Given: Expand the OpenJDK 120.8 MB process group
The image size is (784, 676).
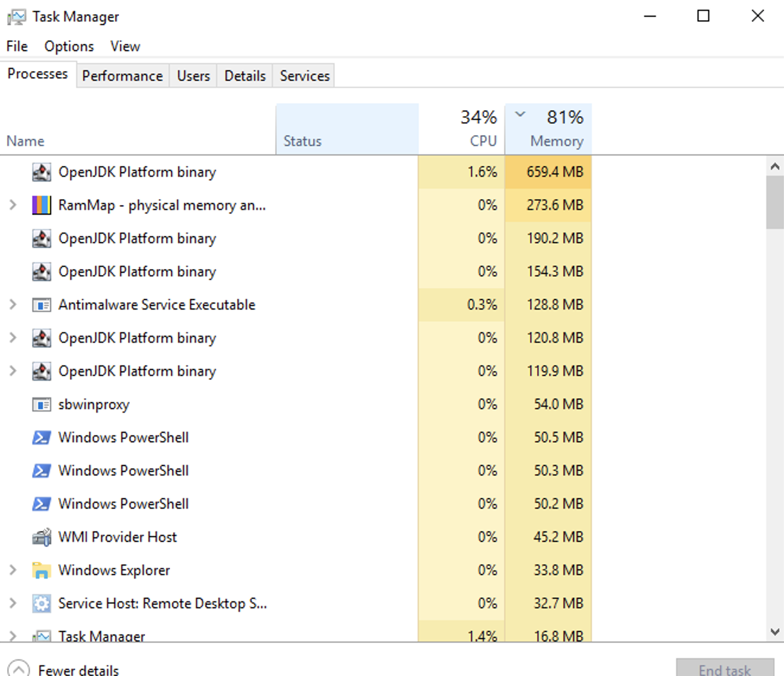Looking at the screenshot, I should coord(13,338).
